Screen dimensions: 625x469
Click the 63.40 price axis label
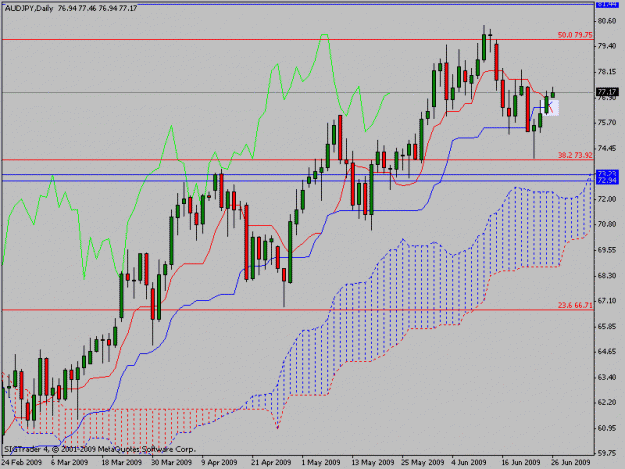pos(607,377)
